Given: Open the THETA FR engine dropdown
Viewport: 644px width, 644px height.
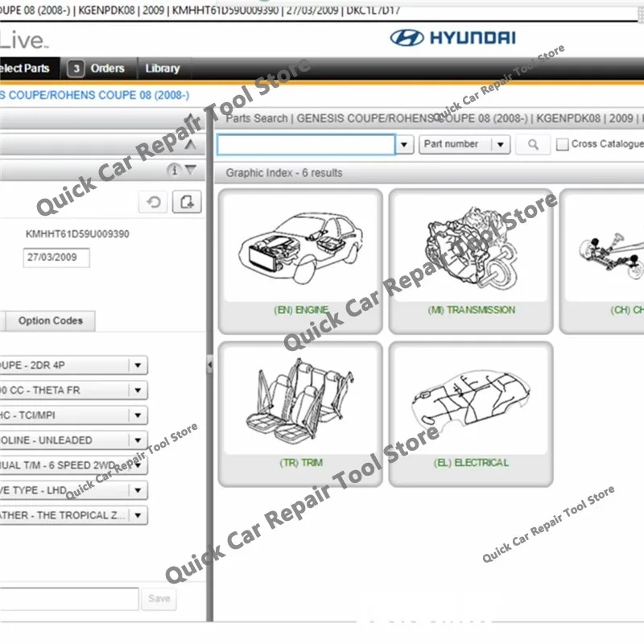Looking at the screenshot, I should [x=73, y=390].
